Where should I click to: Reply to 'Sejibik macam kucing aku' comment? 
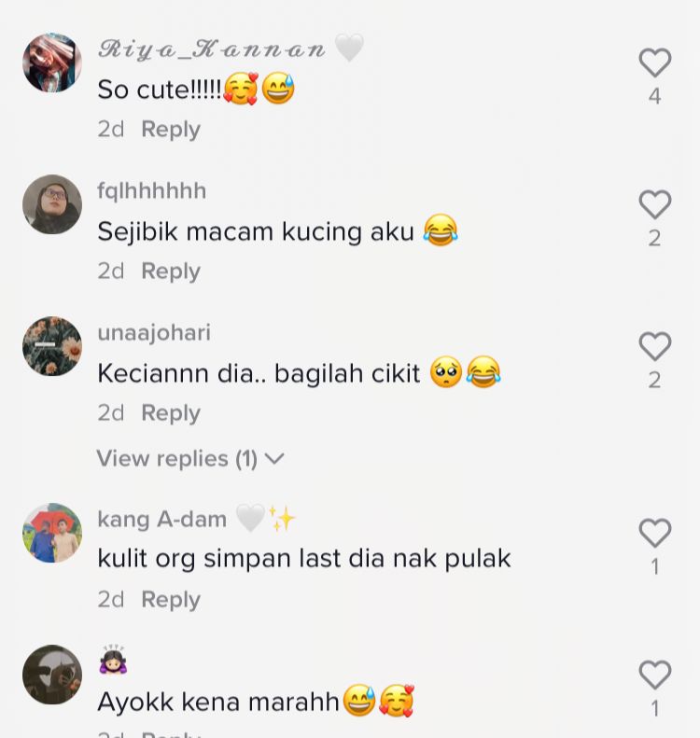click(171, 272)
